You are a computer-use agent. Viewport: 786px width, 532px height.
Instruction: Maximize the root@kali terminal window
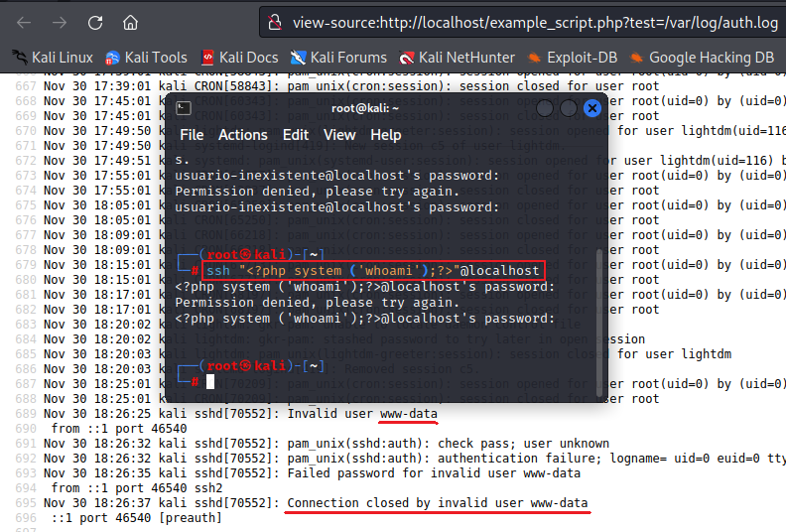pos(569,108)
